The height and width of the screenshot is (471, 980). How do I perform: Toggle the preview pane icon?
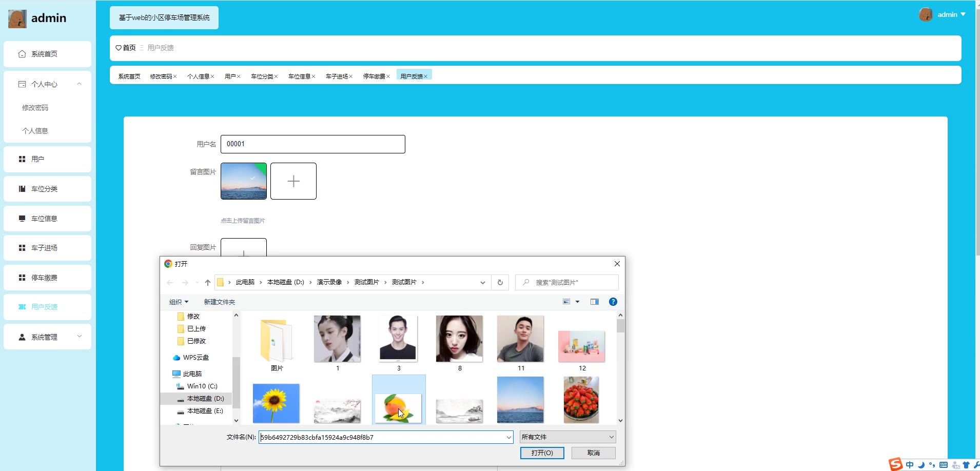[595, 302]
